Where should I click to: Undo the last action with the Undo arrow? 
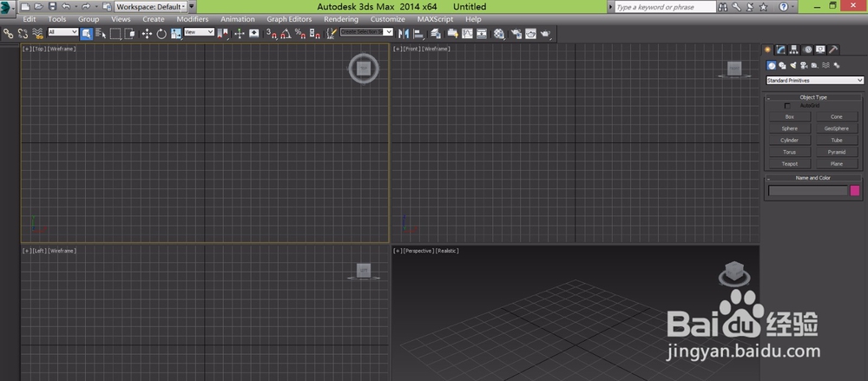[66, 7]
